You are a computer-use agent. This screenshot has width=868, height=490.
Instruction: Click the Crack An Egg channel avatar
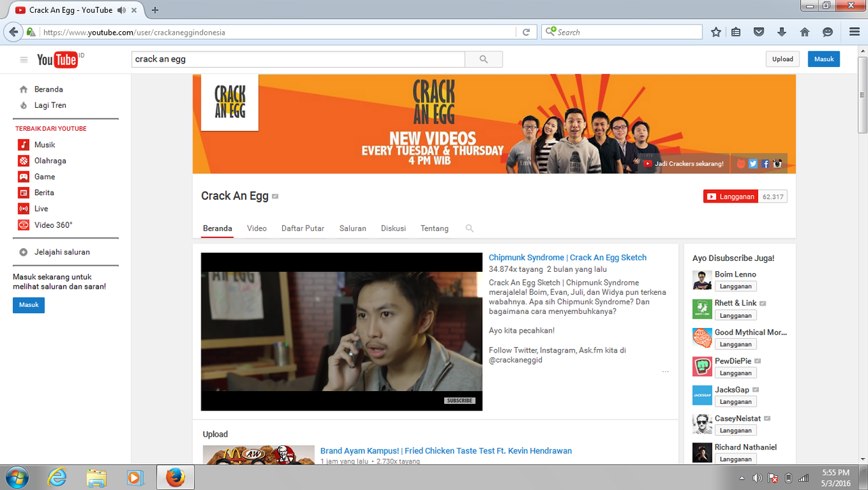tap(230, 102)
